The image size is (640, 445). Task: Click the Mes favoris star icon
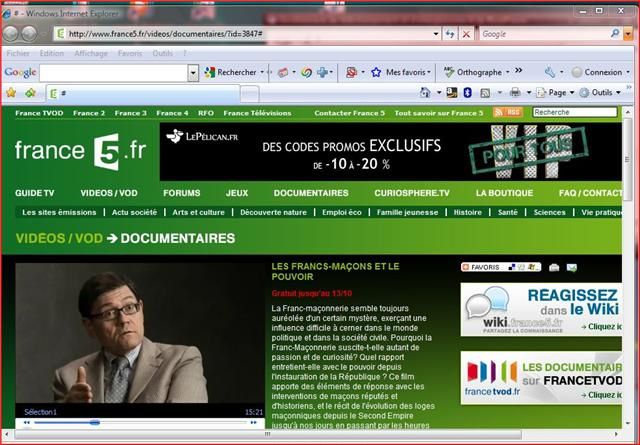(x=376, y=73)
